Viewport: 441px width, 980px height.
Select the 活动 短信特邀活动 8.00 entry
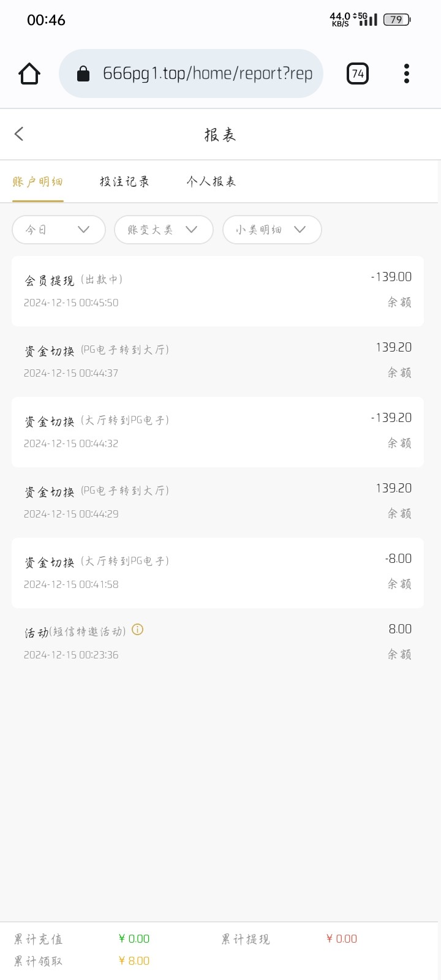[x=217, y=642]
